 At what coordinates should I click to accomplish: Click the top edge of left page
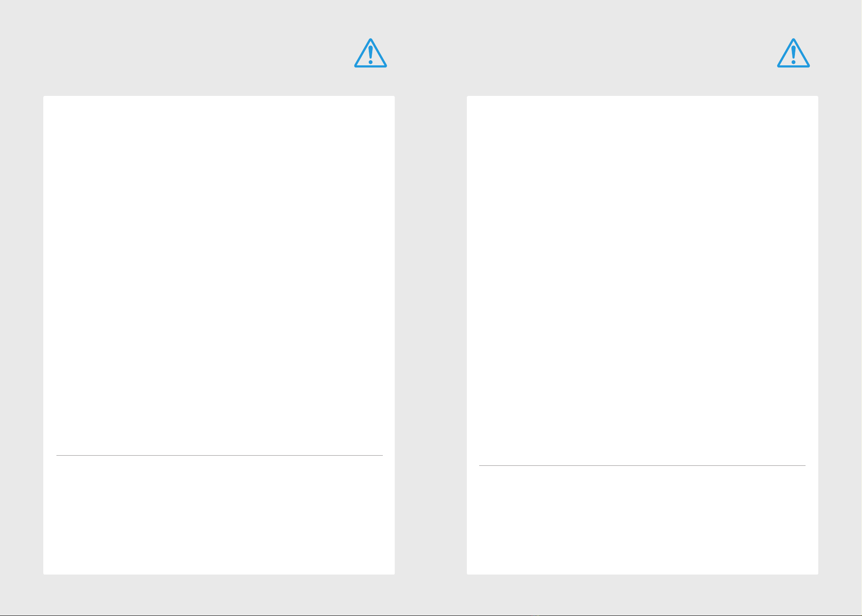219,96
